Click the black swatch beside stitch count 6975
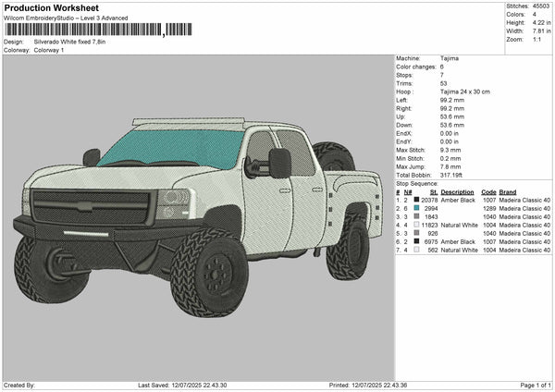555x392 pixels. point(416,241)
